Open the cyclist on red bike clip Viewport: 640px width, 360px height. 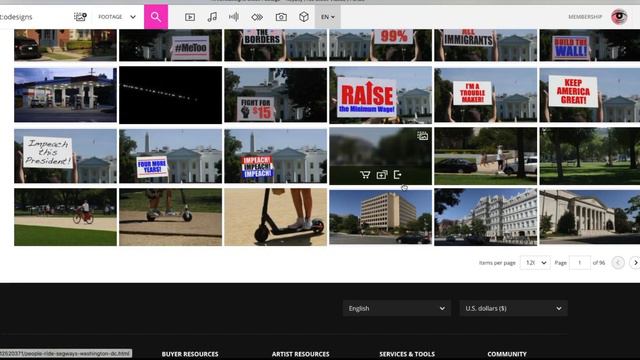coord(65,217)
